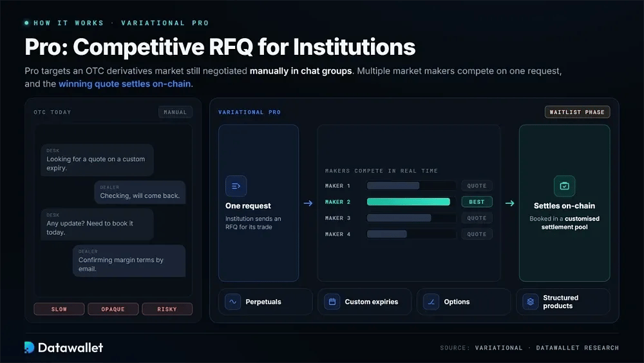
Task: Open the Options product chip
Action: 464,302
